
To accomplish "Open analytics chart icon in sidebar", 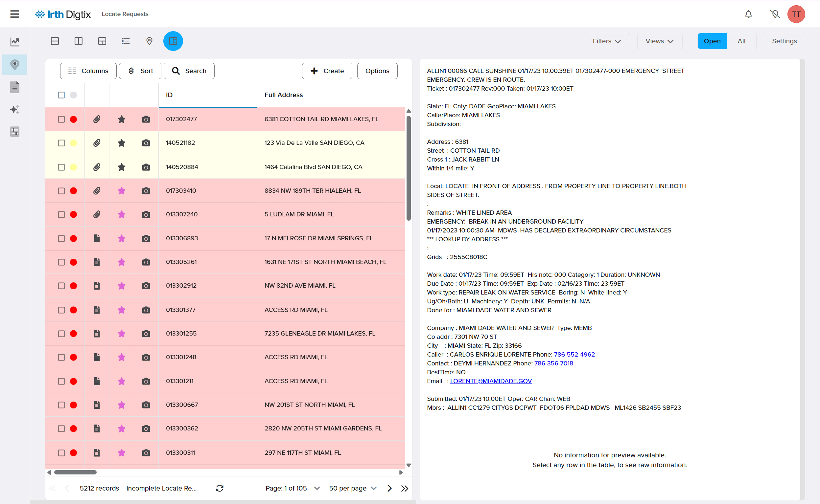I will (15, 42).
